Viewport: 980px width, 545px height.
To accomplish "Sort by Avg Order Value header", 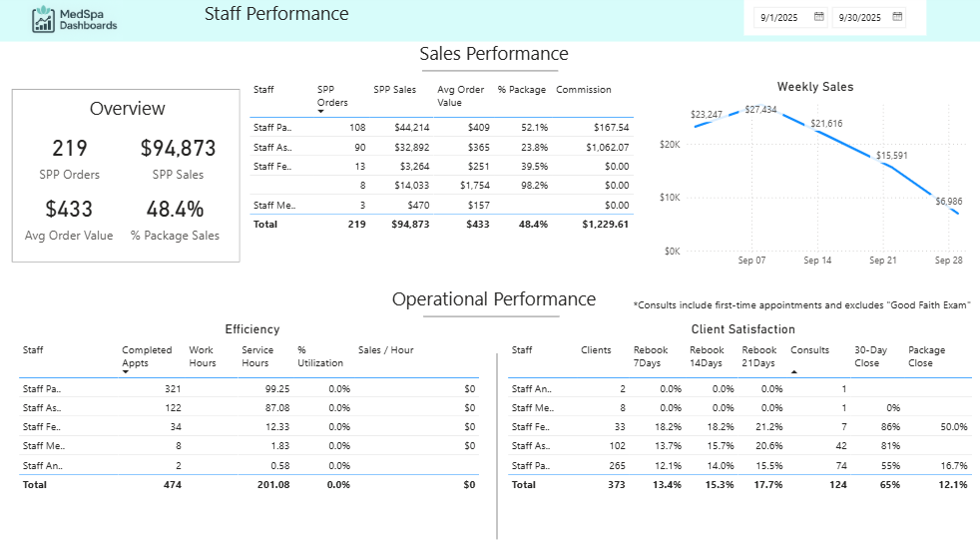I will tap(460, 96).
